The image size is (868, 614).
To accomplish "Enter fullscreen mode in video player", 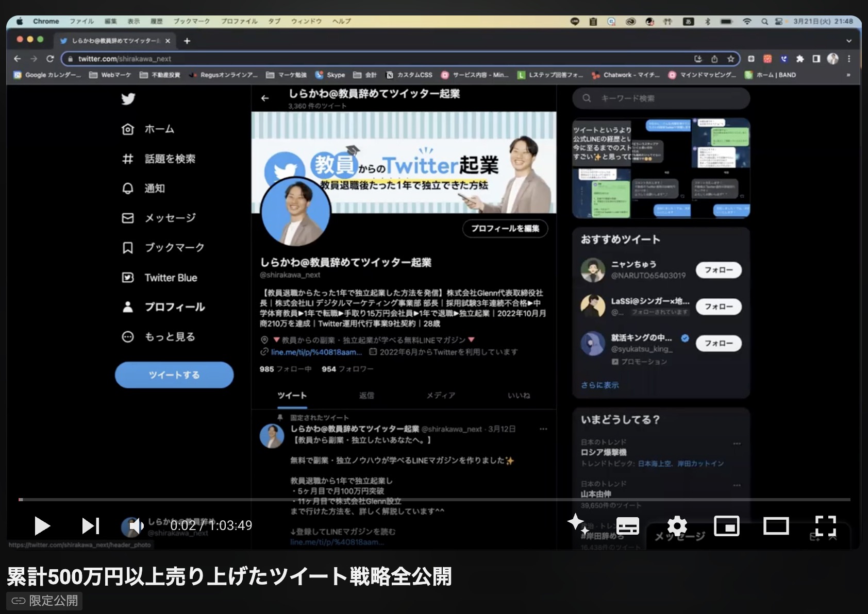I will coord(825,526).
